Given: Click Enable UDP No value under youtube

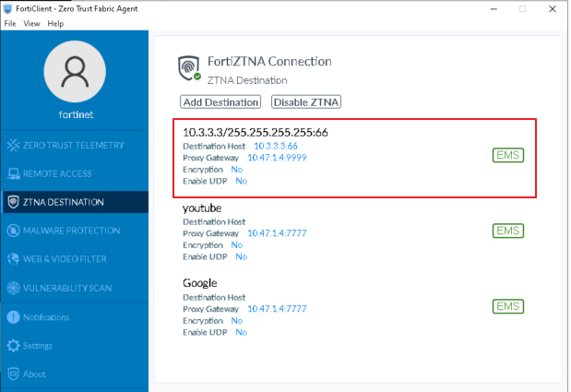Looking at the screenshot, I should click(241, 256).
